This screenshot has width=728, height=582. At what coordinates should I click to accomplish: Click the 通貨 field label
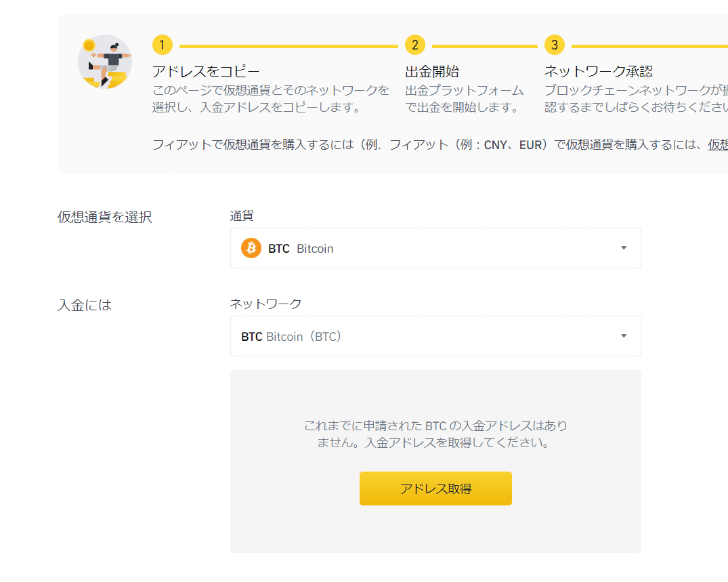(242, 215)
